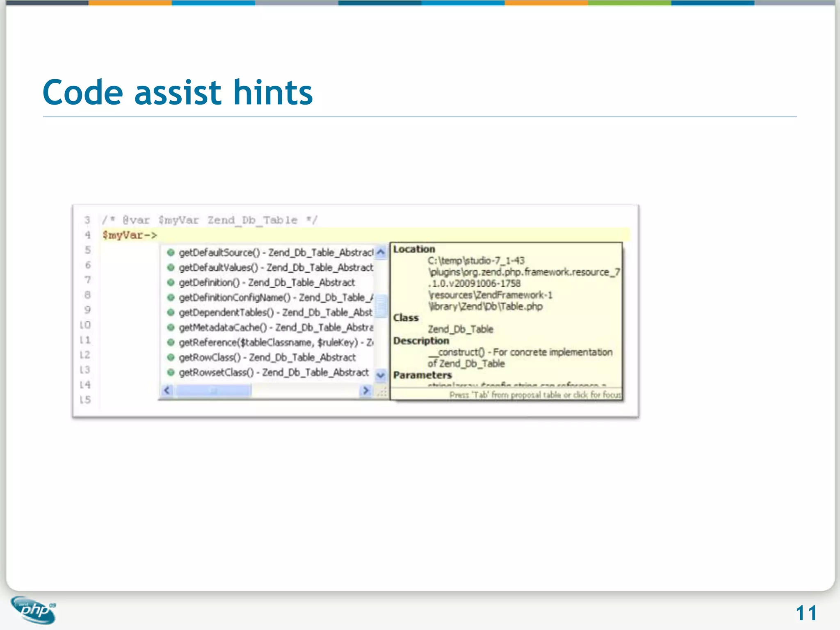
Task: Click the vertical scrollbar thumb
Action: (381, 306)
